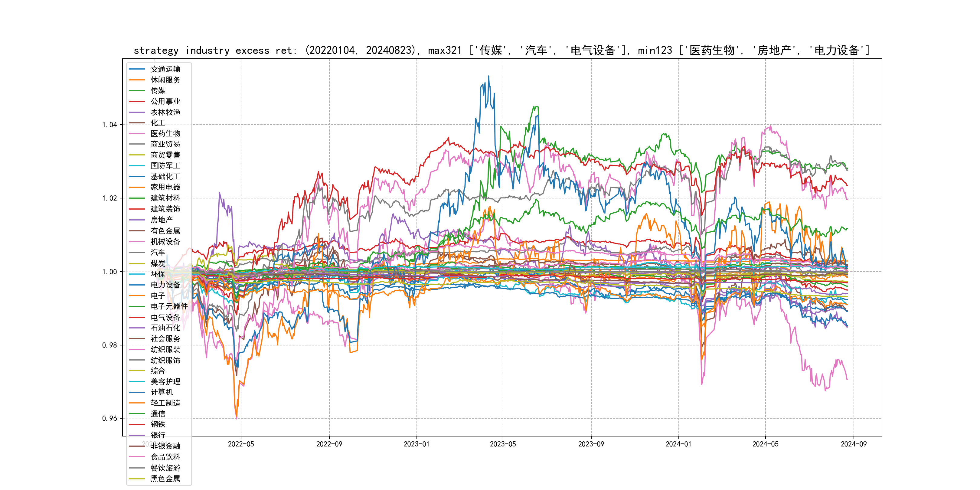This screenshot has width=980, height=490.
Task: Select the 食品饮料 legend entry label
Action: [165, 457]
